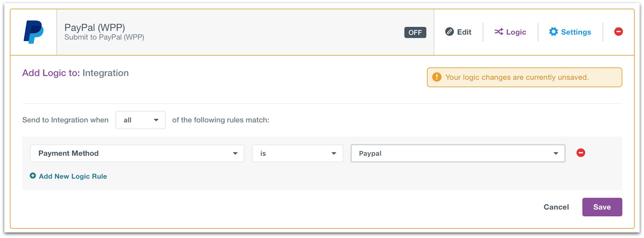Viewport: 644px width, 238px height.
Task: Toggle the OFF switch for PayPal
Action: pos(415,33)
